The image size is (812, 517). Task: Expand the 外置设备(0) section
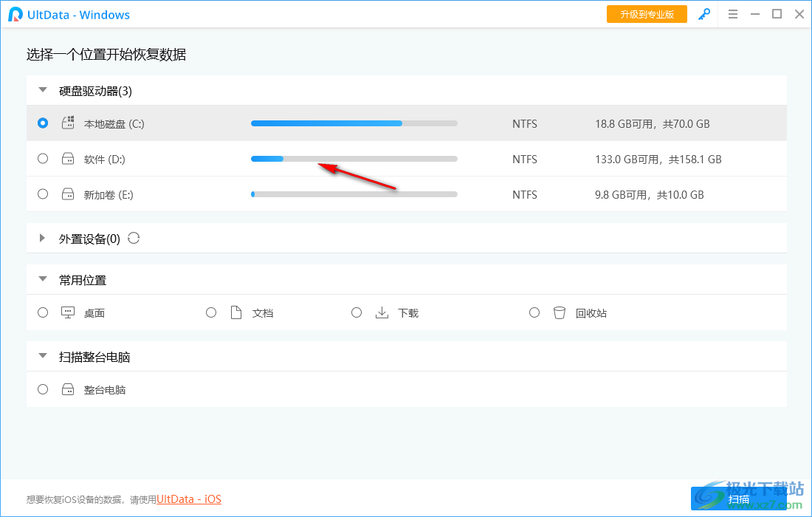click(42, 238)
